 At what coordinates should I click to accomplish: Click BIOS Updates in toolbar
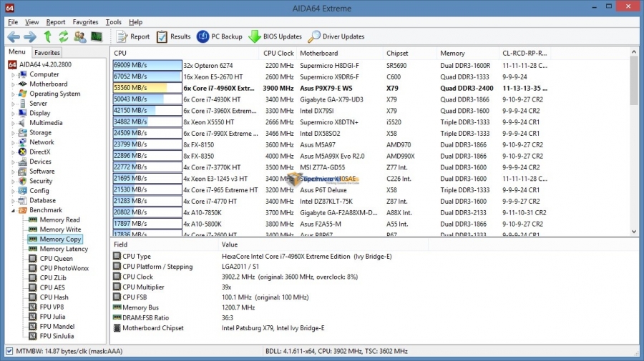[275, 36]
